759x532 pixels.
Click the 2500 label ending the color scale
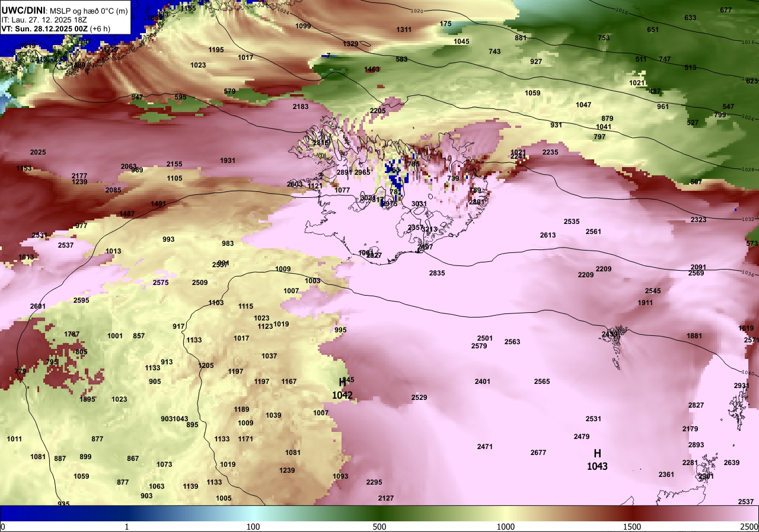click(750, 527)
